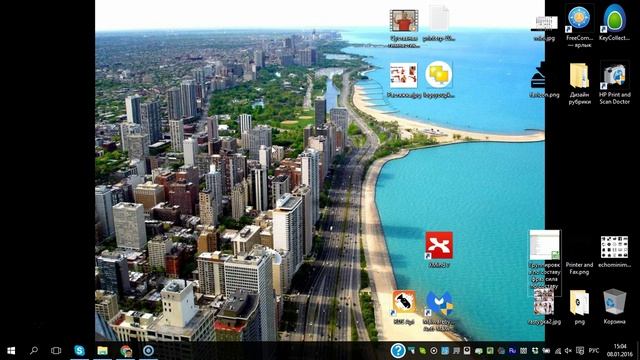Click the blue question mark help icon
This screenshot has width=640, height=360.
click(398, 350)
